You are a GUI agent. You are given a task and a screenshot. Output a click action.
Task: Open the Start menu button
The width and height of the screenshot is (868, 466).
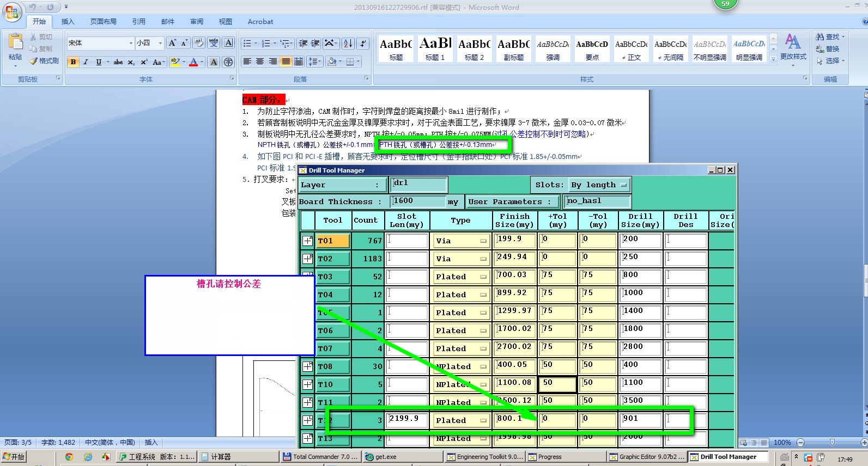pyautogui.click(x=14, y=457)
